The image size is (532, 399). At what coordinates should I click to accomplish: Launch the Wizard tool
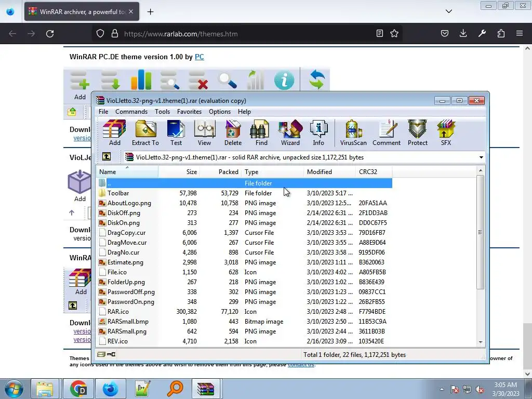[290, 132]
